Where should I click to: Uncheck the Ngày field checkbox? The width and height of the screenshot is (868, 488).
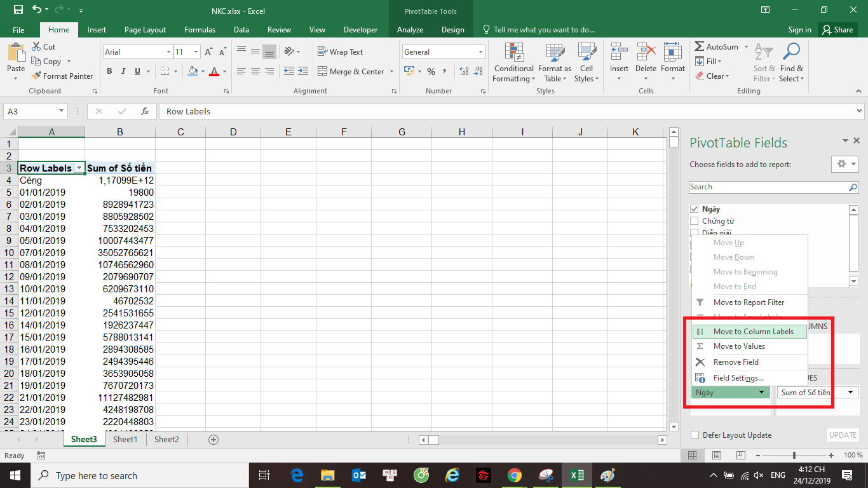pyautogui.click(x=695, y=209)
